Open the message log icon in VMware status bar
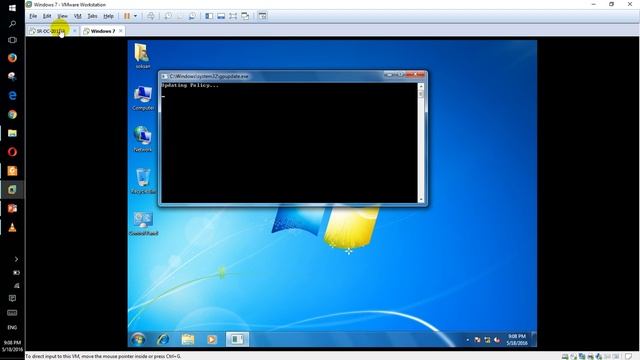This screenshot has height=360, width=640. pyautogui.click(x=629, y=356)
